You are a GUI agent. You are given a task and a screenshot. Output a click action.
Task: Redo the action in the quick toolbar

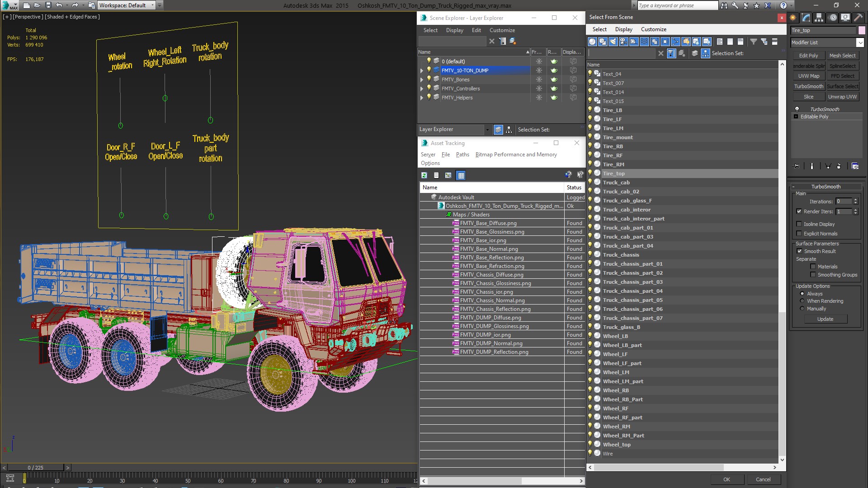click(x=75, y=5)
